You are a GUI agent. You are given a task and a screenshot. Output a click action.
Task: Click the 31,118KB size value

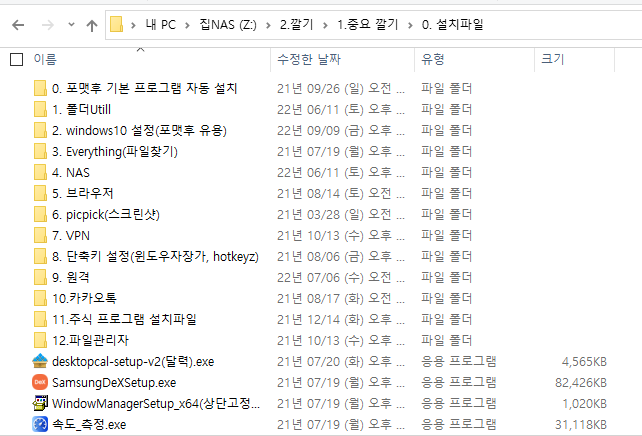[x=581, y=425]
